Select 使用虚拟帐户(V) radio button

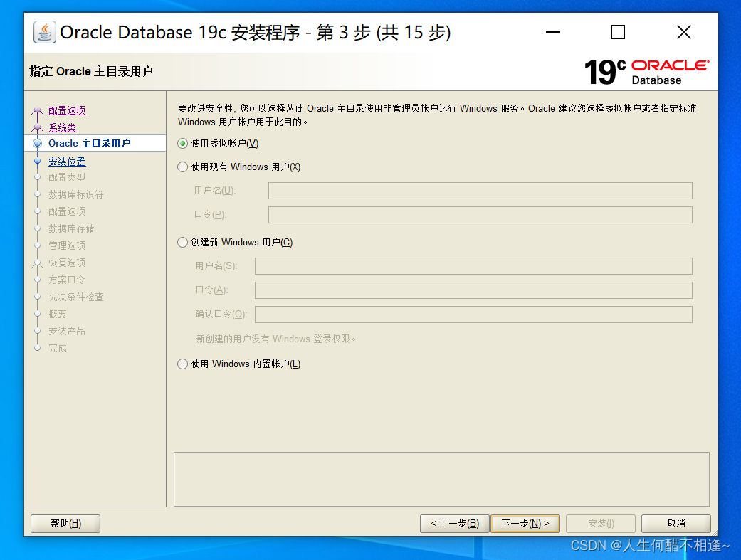pos(182,143)
